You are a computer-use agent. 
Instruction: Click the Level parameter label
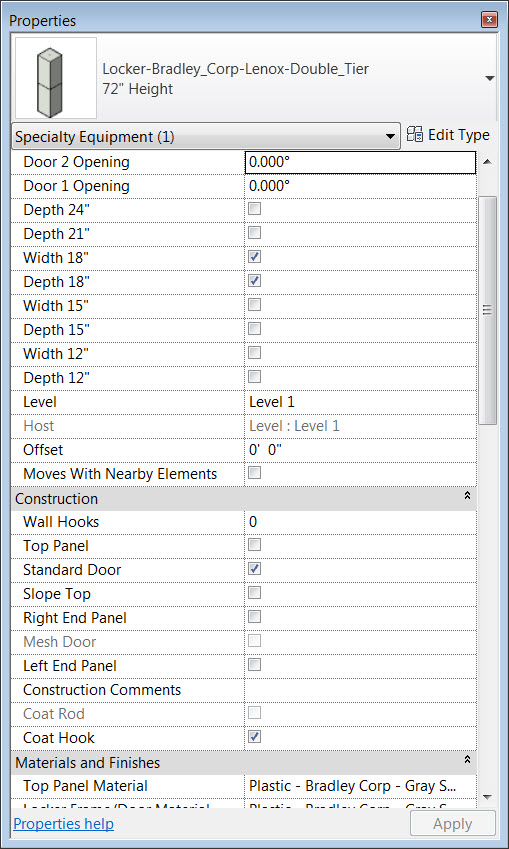[40, 402]
